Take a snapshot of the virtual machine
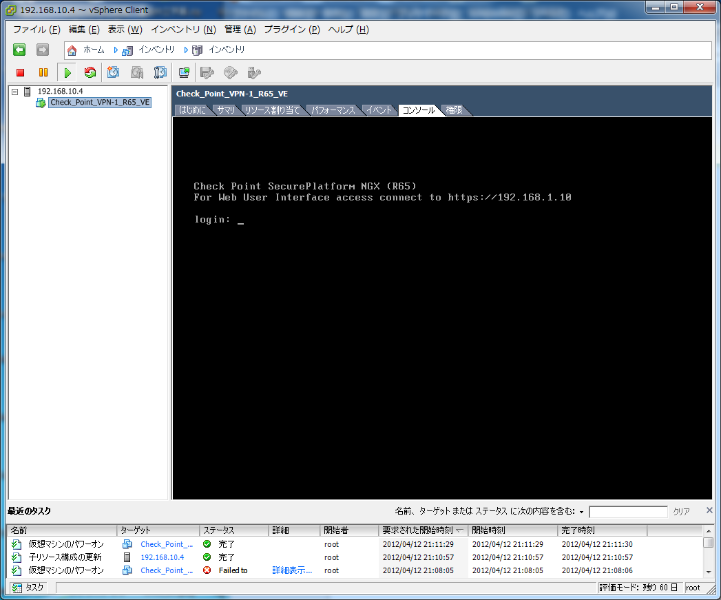 [113, 72]
